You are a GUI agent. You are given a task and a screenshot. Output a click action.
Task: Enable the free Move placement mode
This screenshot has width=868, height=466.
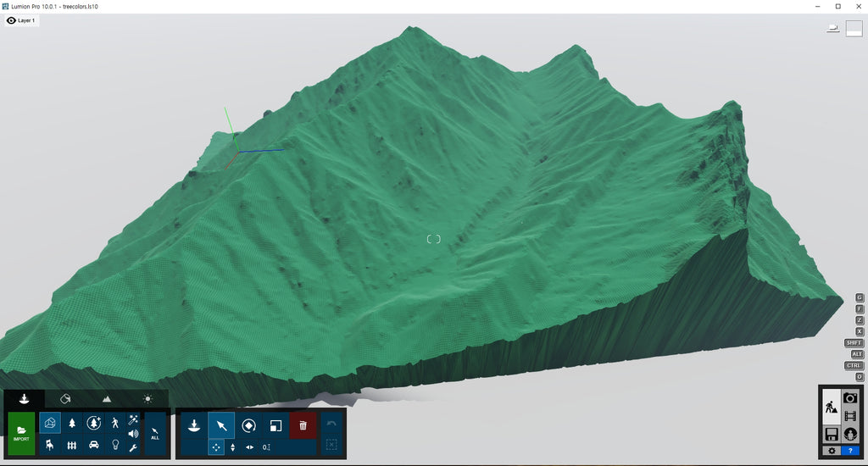[216, 447]
